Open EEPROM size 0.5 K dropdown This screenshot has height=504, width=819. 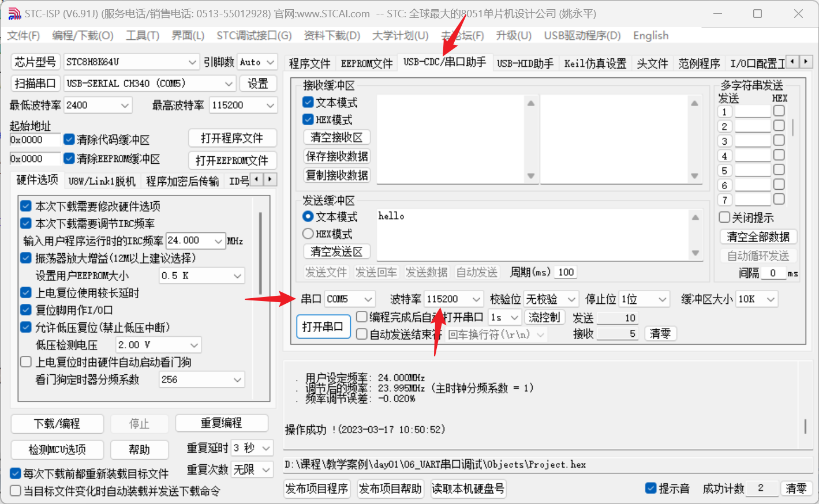[x=202, y=276]
